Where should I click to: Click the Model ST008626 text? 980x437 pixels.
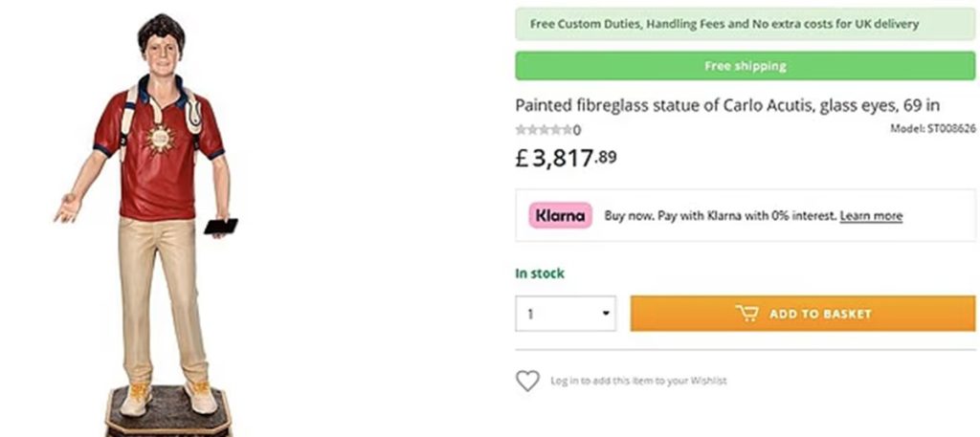[932, 128]
